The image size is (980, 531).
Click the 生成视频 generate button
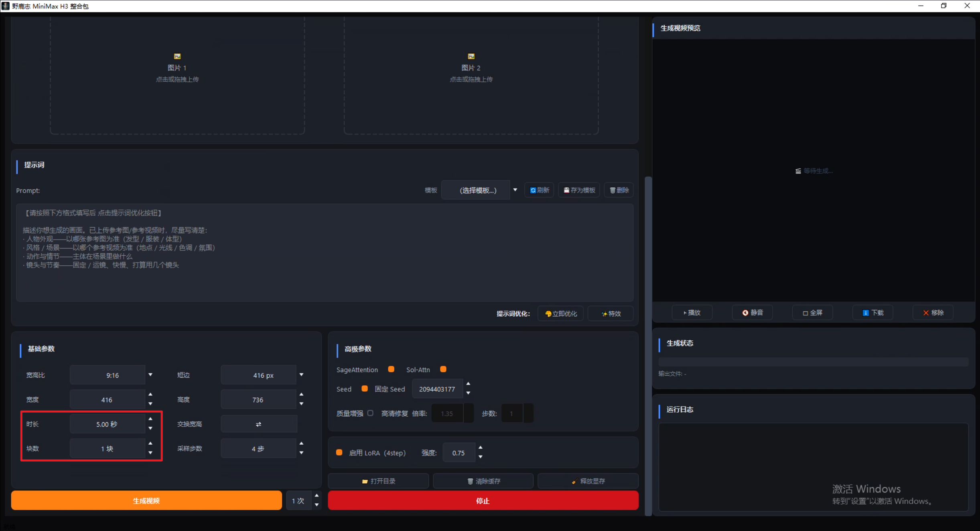pos(146,500)
